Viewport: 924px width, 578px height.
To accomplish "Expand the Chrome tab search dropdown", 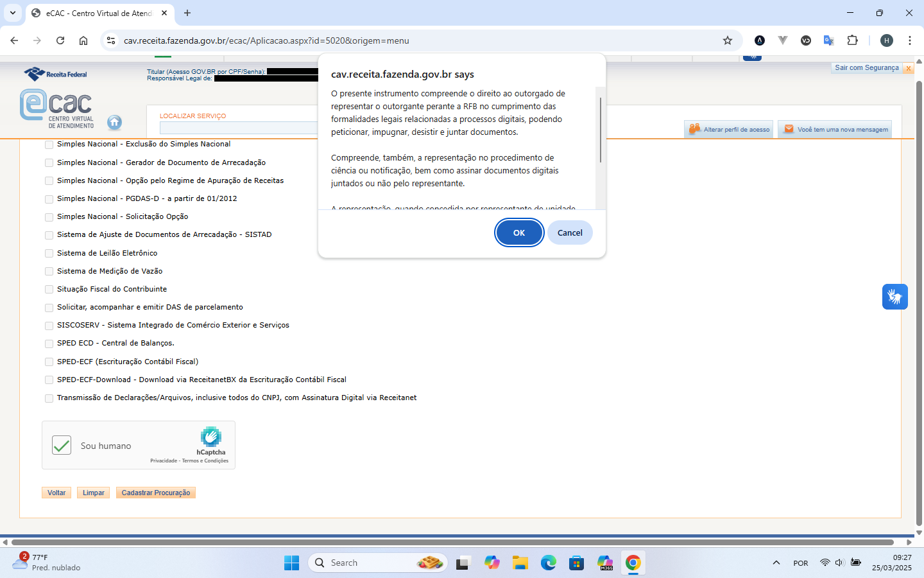I will click(x=13, y=13).
